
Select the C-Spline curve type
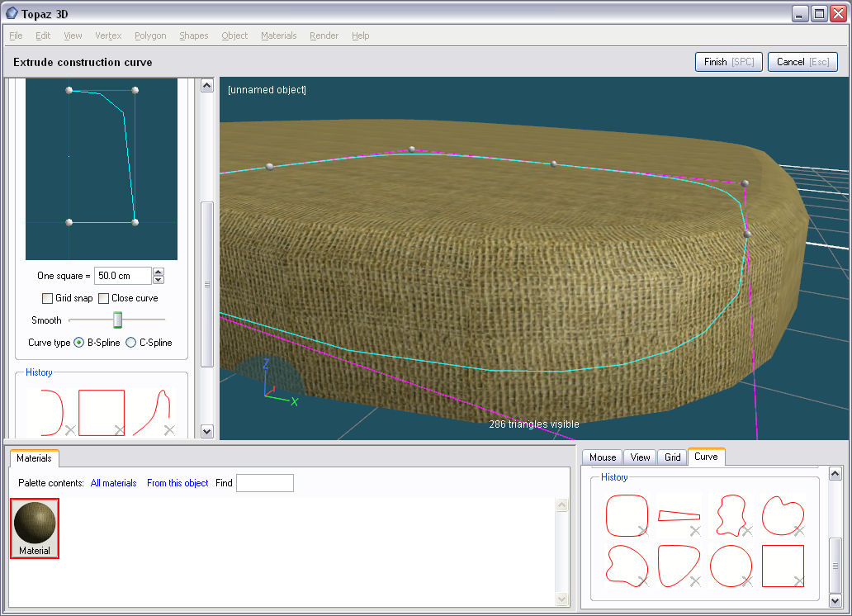(130, 343)
